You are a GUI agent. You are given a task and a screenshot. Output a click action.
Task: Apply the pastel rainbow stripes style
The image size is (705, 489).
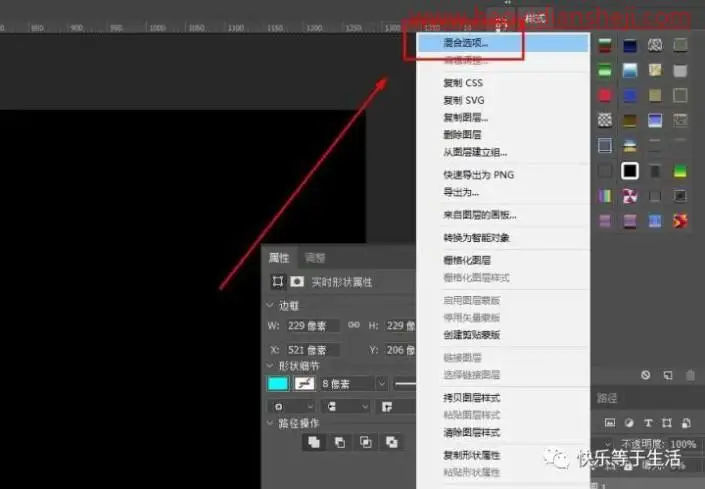(x=605, y=196)
